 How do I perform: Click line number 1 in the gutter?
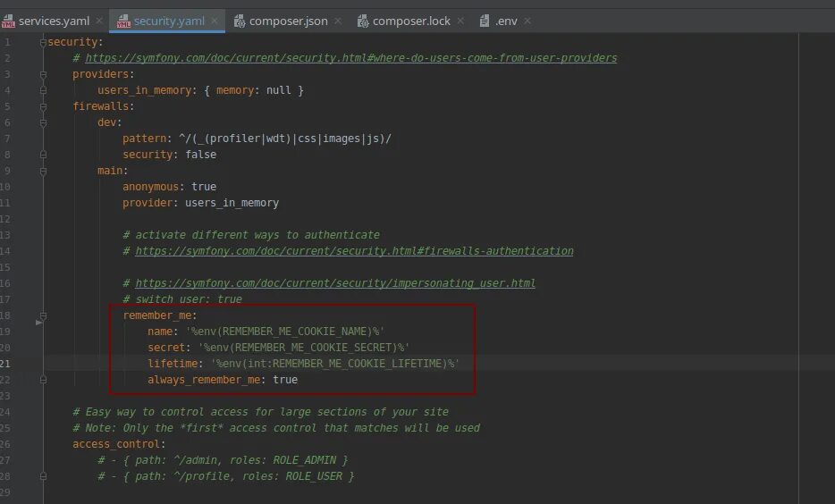pos(7,42)
